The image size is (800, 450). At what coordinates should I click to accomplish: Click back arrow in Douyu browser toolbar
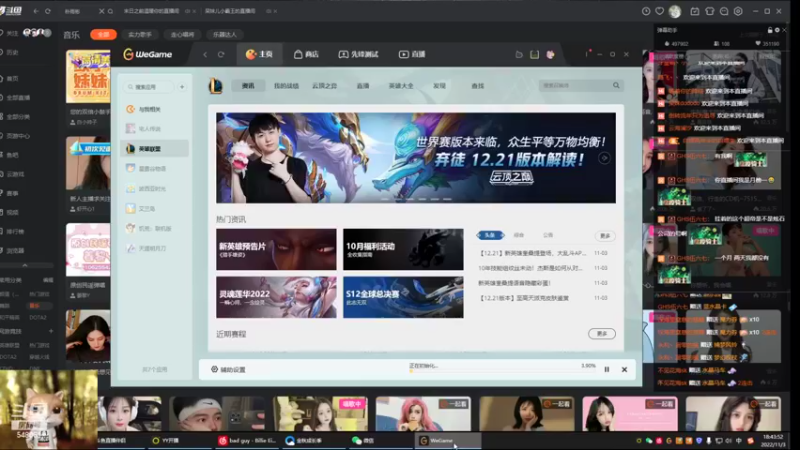tap(36, 11)
